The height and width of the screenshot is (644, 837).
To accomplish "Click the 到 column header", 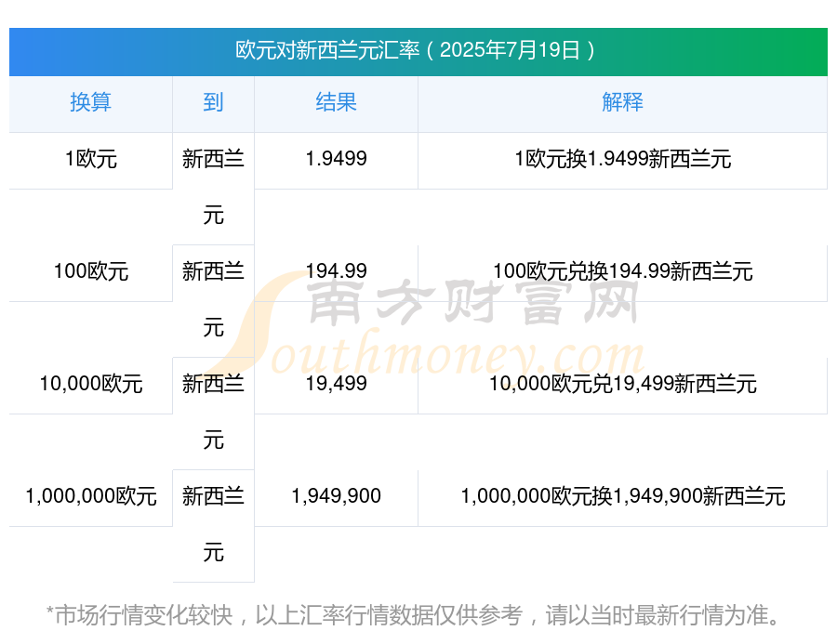I will pos(213,102).
